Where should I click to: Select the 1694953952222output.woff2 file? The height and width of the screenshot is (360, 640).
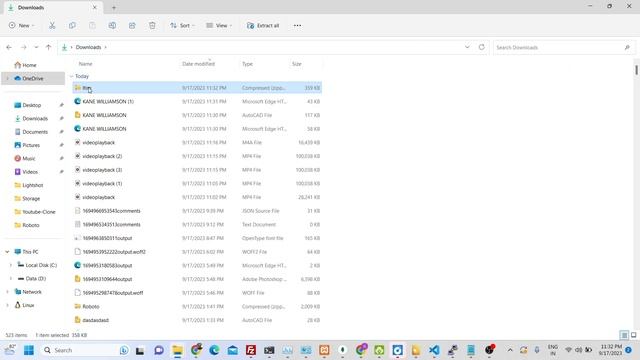point(197,252)
